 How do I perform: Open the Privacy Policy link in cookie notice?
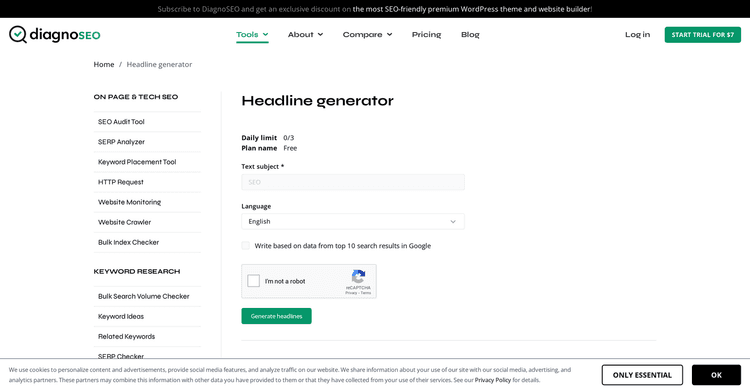click(493, 380)
